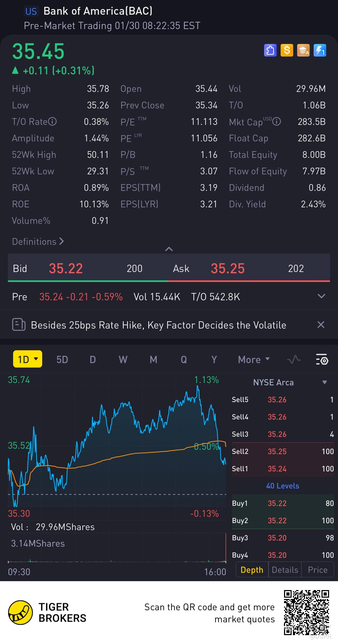The image size is (338, 644).
Task: Open the 1D timeframe dropdown
Action: 28,359
